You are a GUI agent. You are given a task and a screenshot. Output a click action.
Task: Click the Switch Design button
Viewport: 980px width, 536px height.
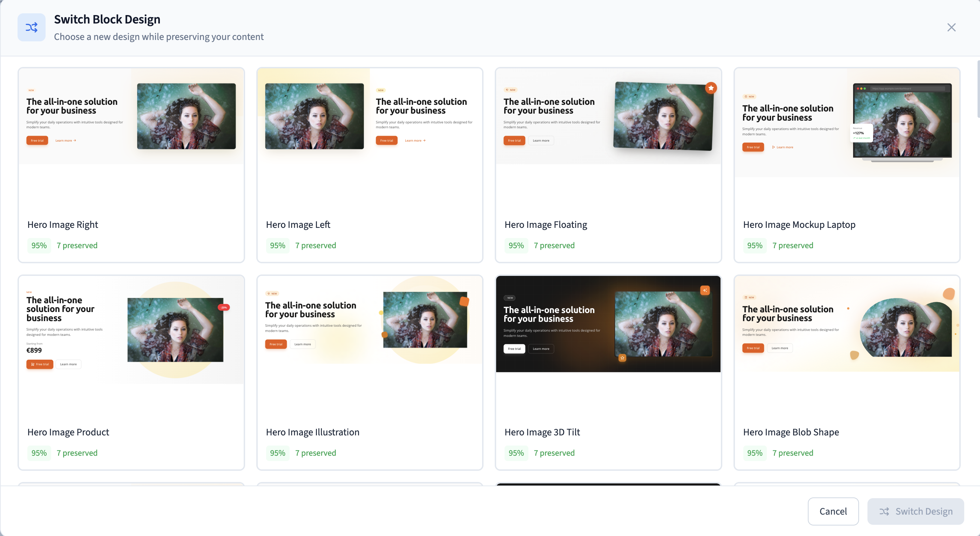[x=915, y=511]
